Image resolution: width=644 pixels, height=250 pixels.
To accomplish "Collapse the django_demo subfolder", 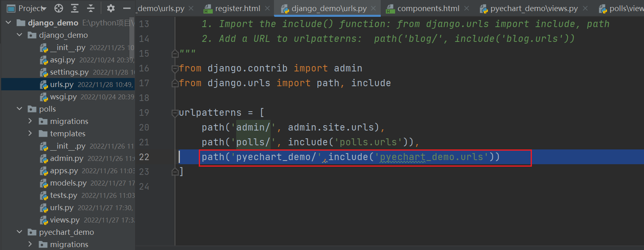I will (x=19, y=35).
